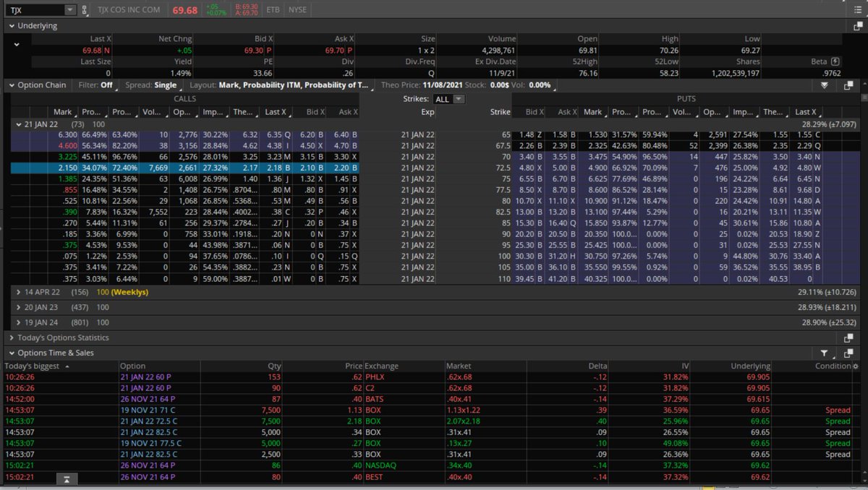Collapse the 21 JAN 22 expiration

(x=19, y=124)
